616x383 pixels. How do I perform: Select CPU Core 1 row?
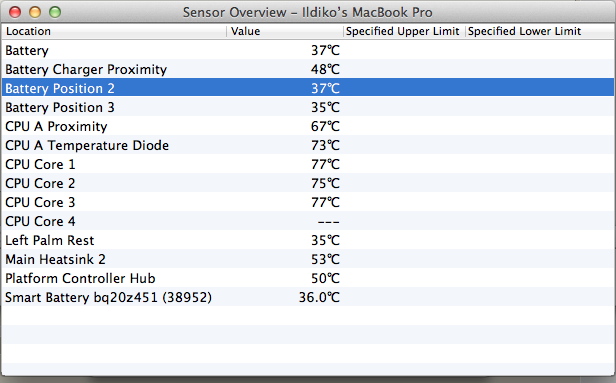click(x=308, y=164)
